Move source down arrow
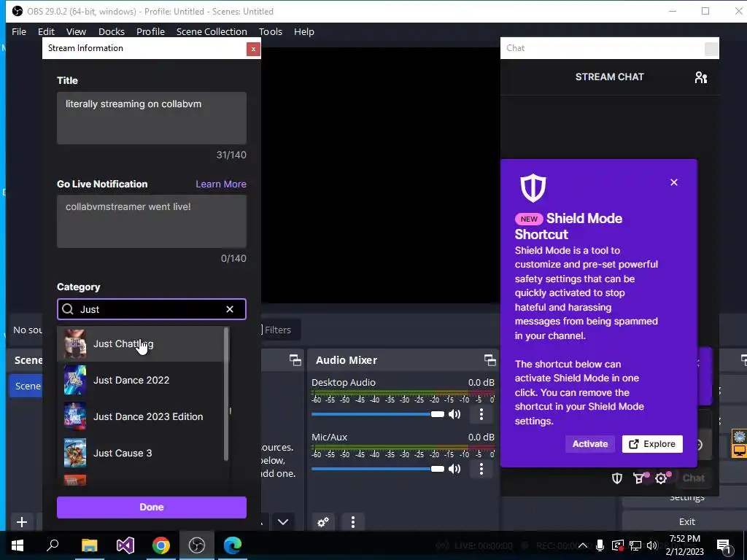The width and height of the screenshot is (747, 560). (x=283, y=522)
